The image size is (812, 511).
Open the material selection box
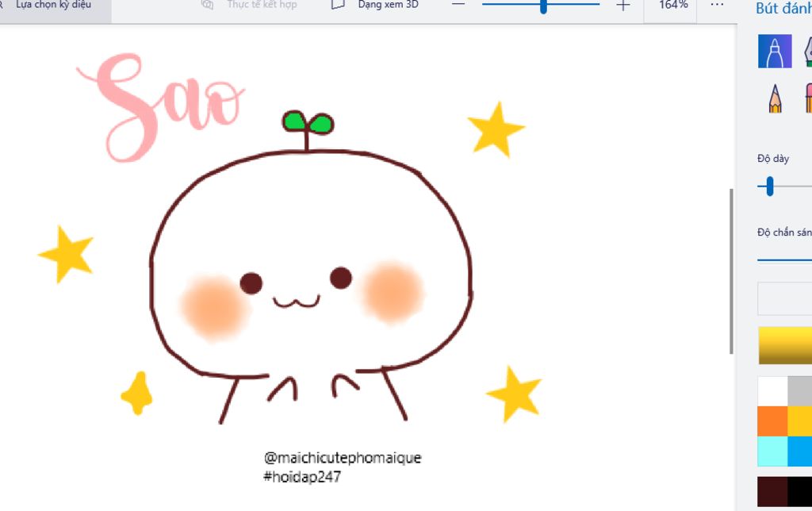784,298
